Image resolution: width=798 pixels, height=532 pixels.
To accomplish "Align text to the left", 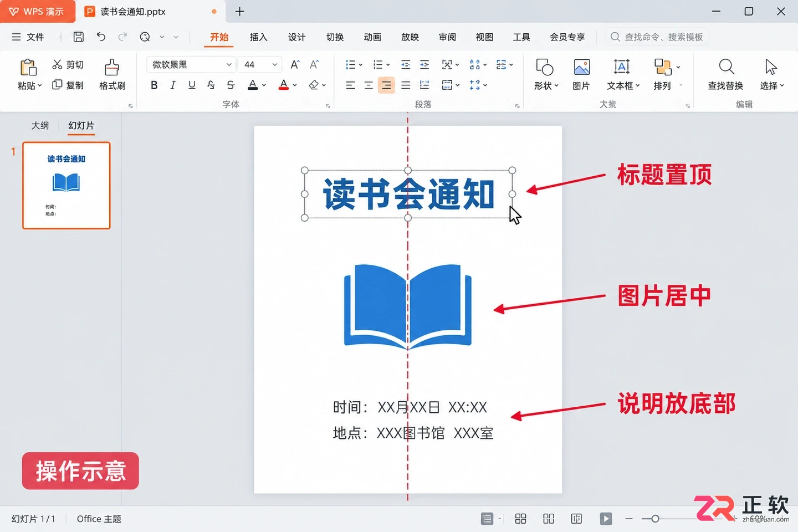I will [x=350, y=85].
